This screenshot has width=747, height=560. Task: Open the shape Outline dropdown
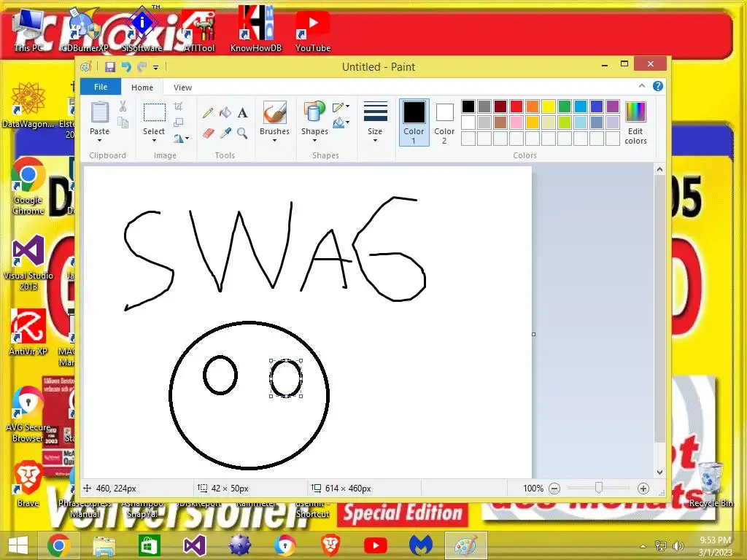341,106
